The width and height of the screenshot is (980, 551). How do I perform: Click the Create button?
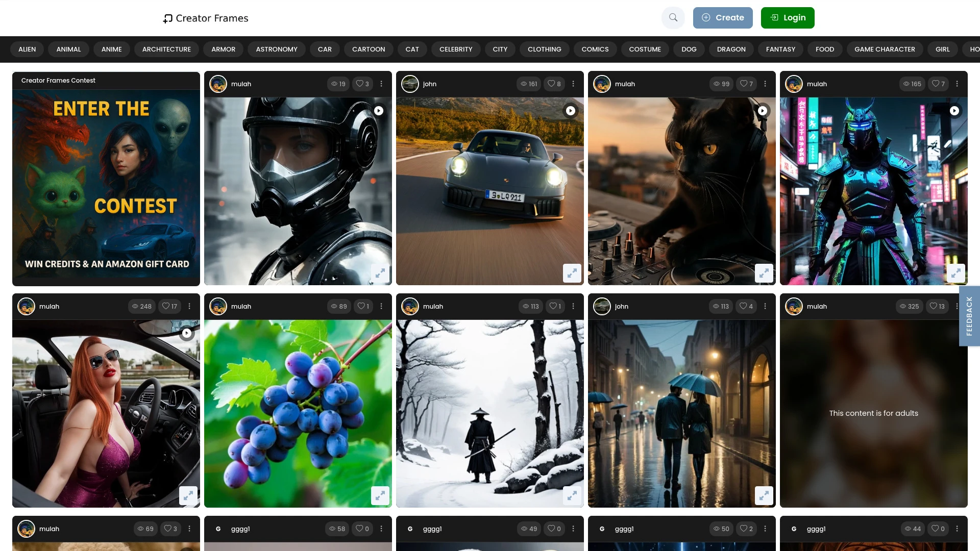(x=723, y=17)
